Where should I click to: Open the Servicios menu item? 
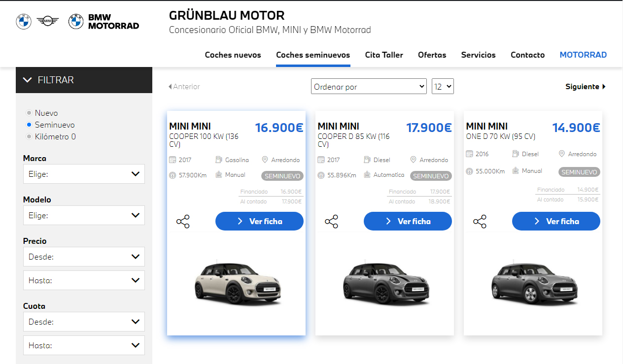pos(479,55)
